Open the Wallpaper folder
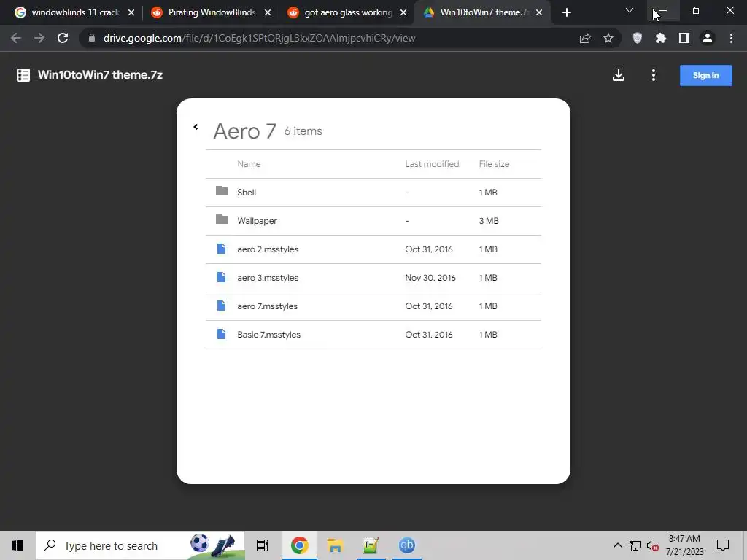This screenshot has height=560, width=747. coord(373,221)
